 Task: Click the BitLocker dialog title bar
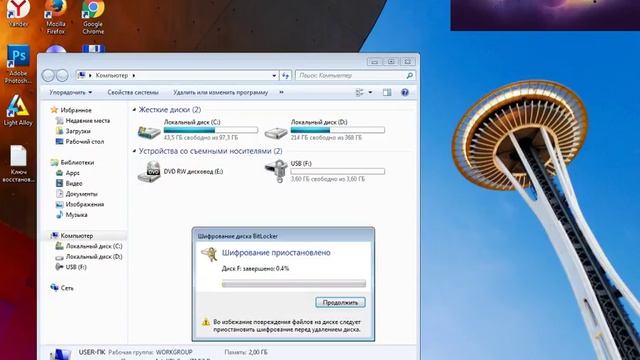[x=283, y=236]
